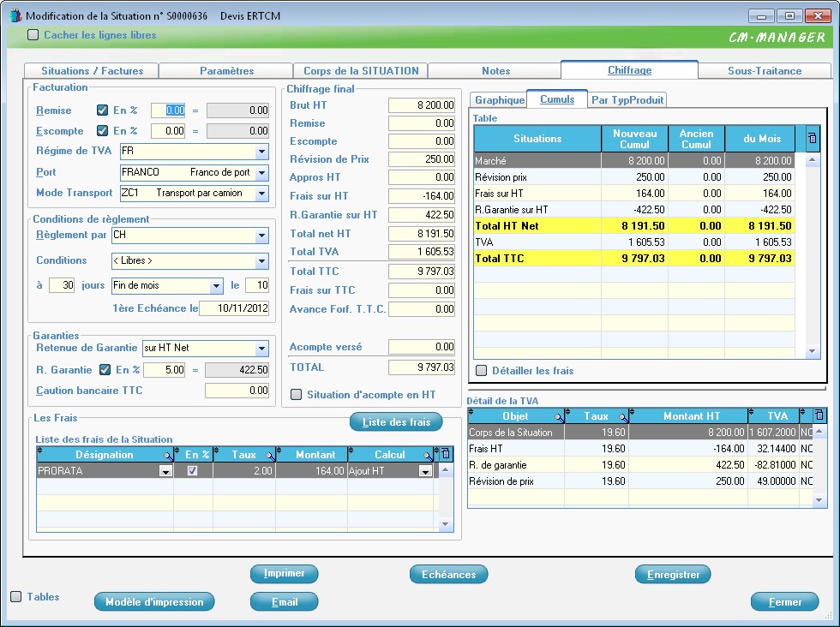Click Situations column header in Cumuls
840x627 pixels.
(x=537, y=139)
